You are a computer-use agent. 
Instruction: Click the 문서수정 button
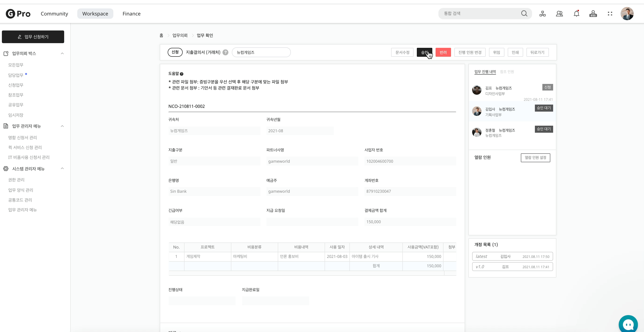(x=402, y=52)
